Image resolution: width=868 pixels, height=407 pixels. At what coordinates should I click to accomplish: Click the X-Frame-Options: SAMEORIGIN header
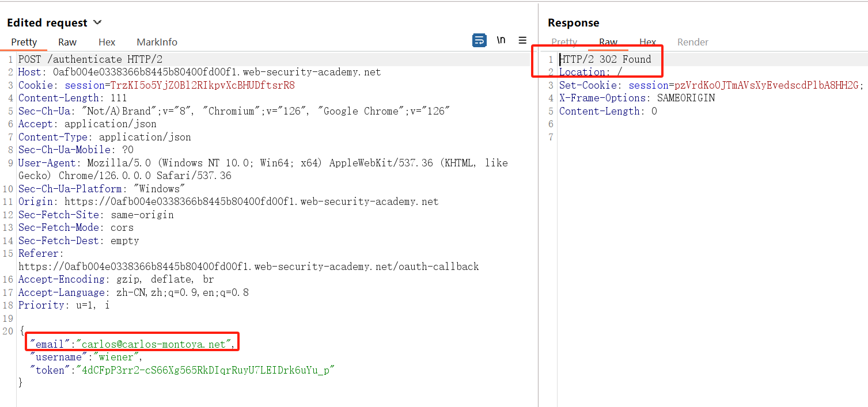tap(637, 98)
